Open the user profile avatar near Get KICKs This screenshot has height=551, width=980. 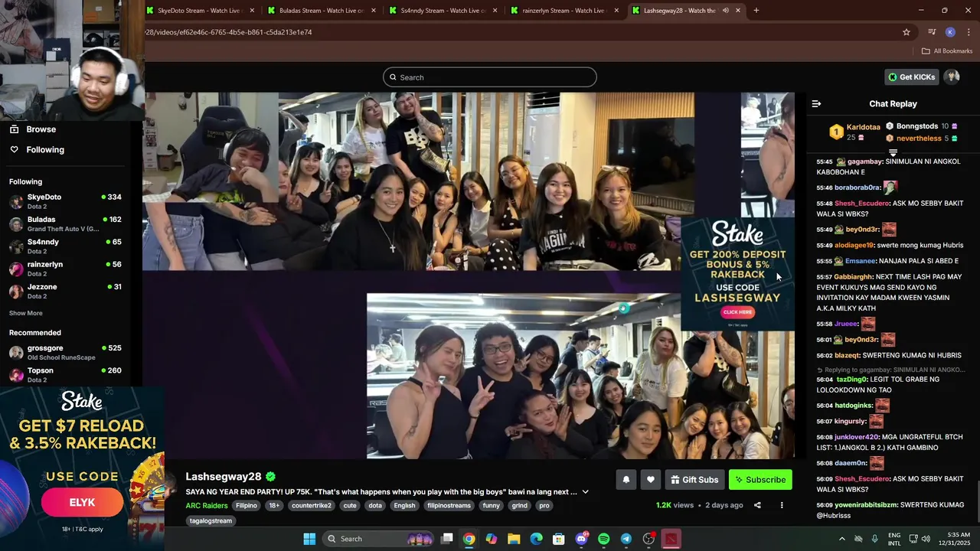952,77
